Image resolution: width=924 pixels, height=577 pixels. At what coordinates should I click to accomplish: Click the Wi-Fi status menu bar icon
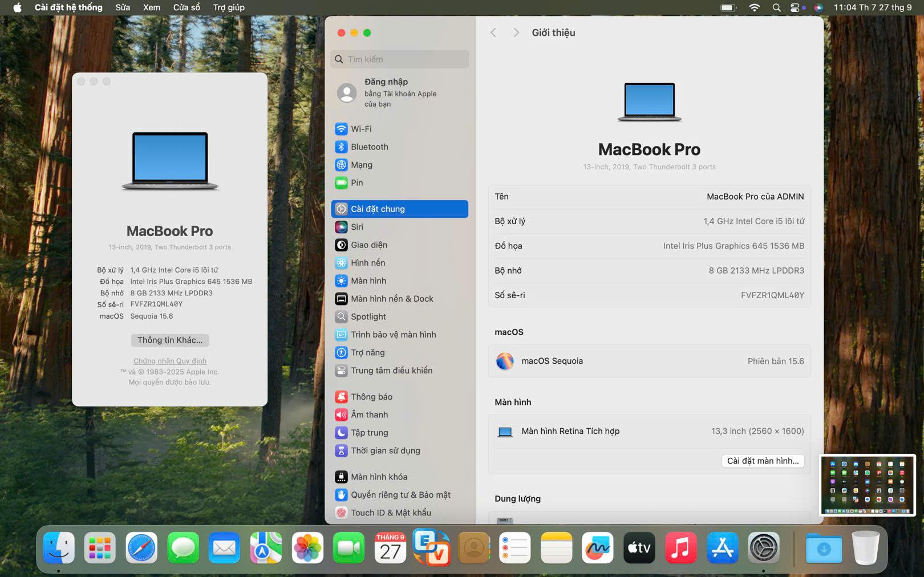tap(754, 7)
